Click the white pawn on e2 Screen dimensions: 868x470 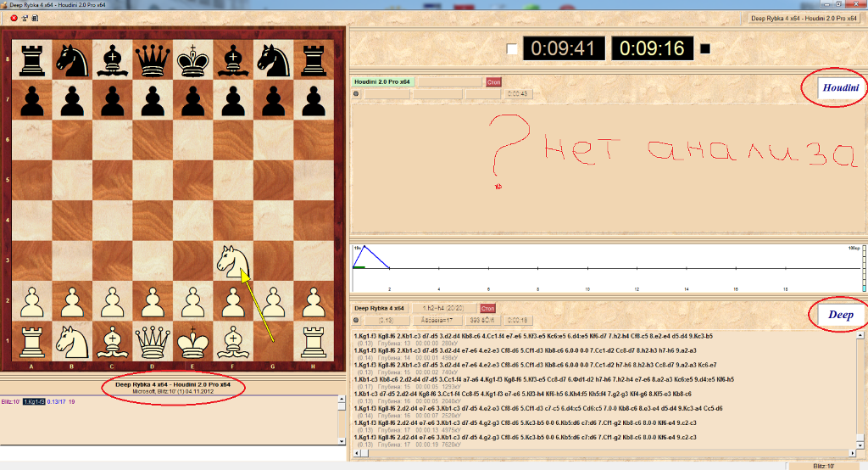(x=192, y=302)
